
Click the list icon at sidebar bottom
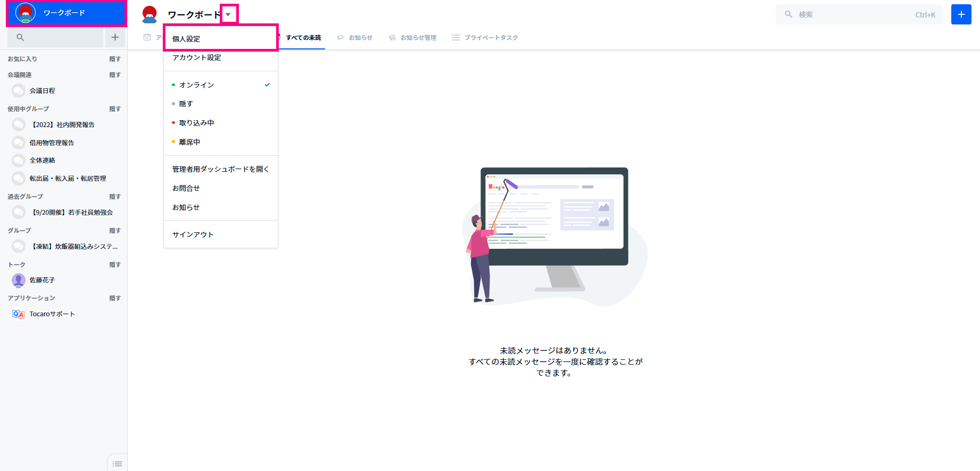[118, 464]
